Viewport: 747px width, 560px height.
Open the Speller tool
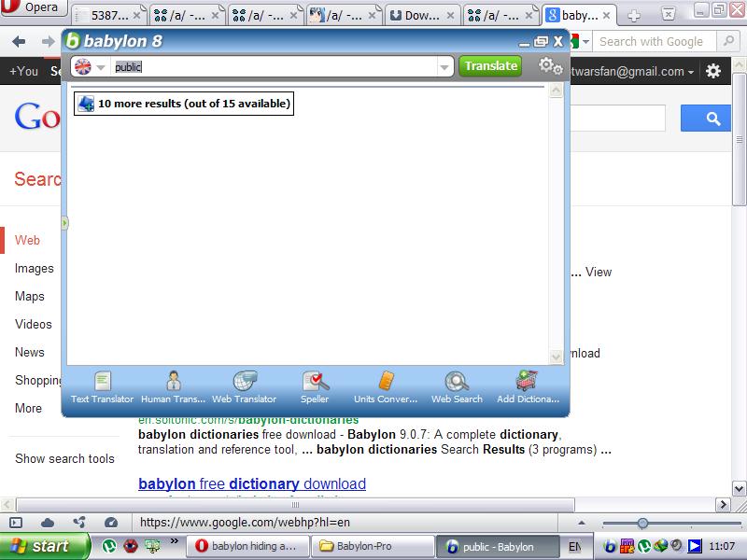pyautogui.click(x=315, y=387)
